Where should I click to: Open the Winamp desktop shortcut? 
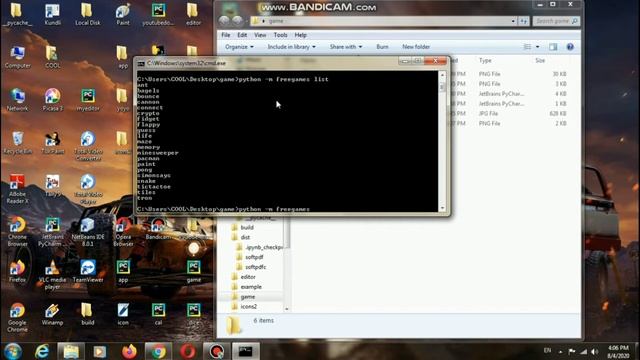pyautogui.click(x=53, y=314)
